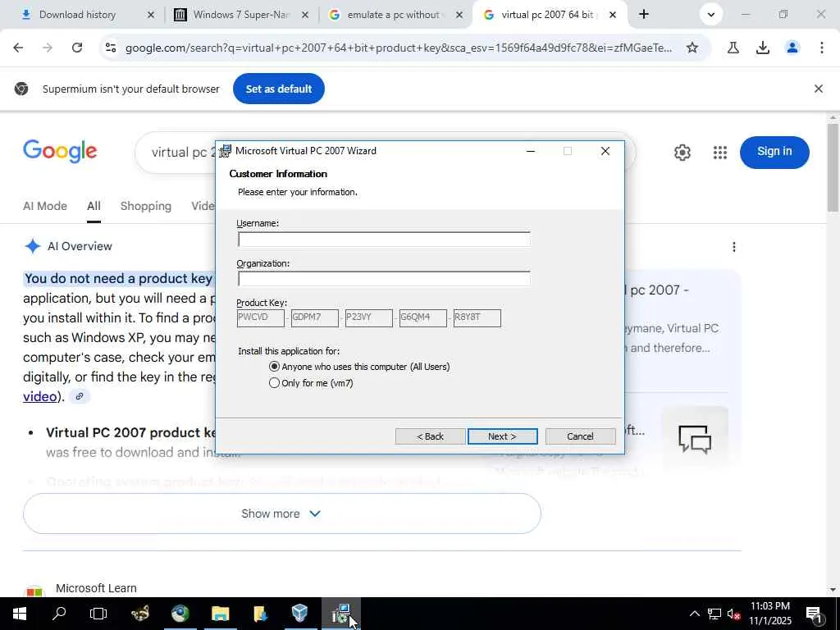Open the Chrome Labs flask icon
This screenshot has height=630, width=840.
733,48
